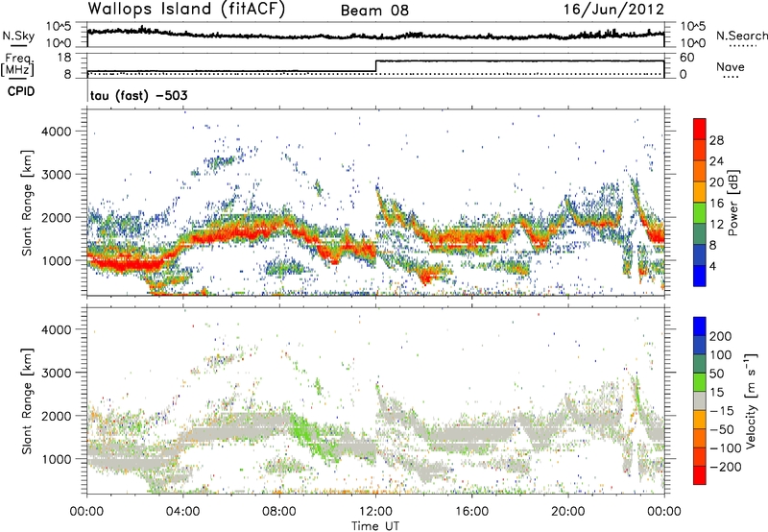Click the 'CPID' label
This screenshot has height=532, width=768.
coord(21,91)
